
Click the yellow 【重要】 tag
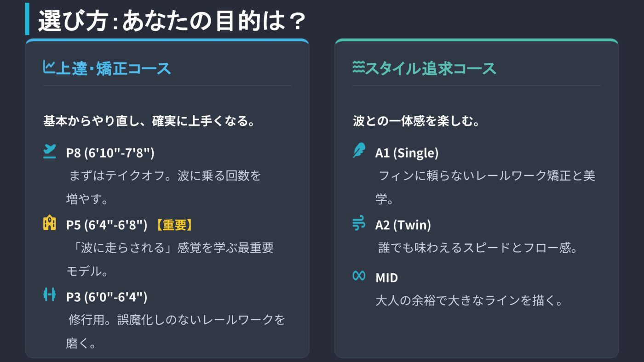(x=173, y=225)
